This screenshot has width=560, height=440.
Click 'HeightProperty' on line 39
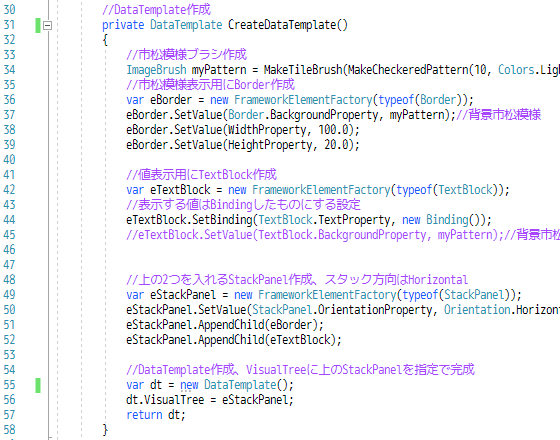[270, 145]
